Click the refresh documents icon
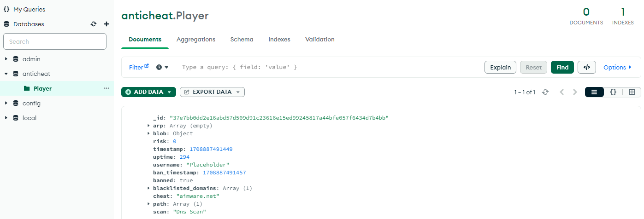The width and height of the screenshot is (644, 219). coord(545,92)
